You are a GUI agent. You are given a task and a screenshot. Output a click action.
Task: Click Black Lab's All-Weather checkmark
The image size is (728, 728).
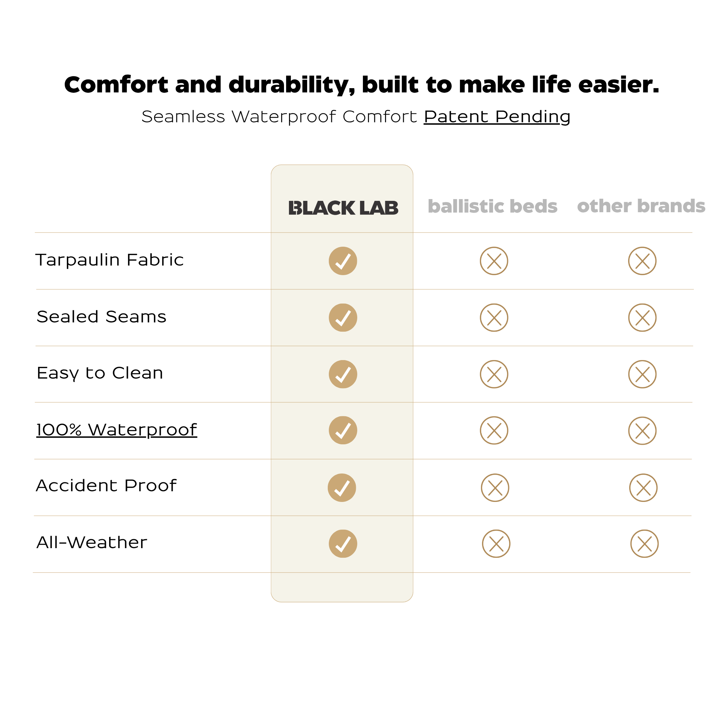[x=343, y=544]
